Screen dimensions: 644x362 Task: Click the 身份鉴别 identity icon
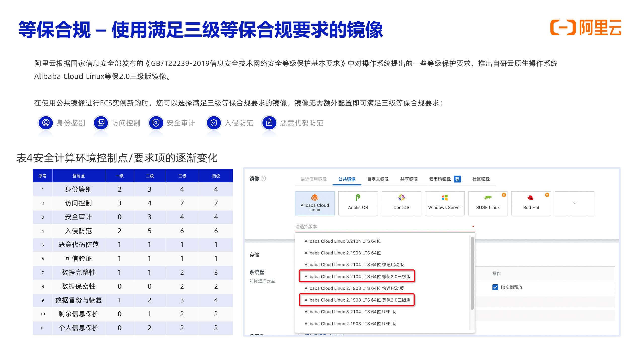click(46, 123)
